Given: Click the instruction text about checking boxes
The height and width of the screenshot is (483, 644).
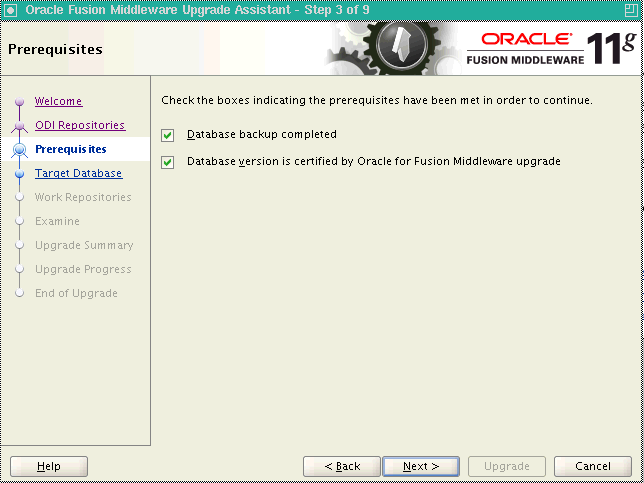Looking at the screenshot, I should (x=377, y=100).
